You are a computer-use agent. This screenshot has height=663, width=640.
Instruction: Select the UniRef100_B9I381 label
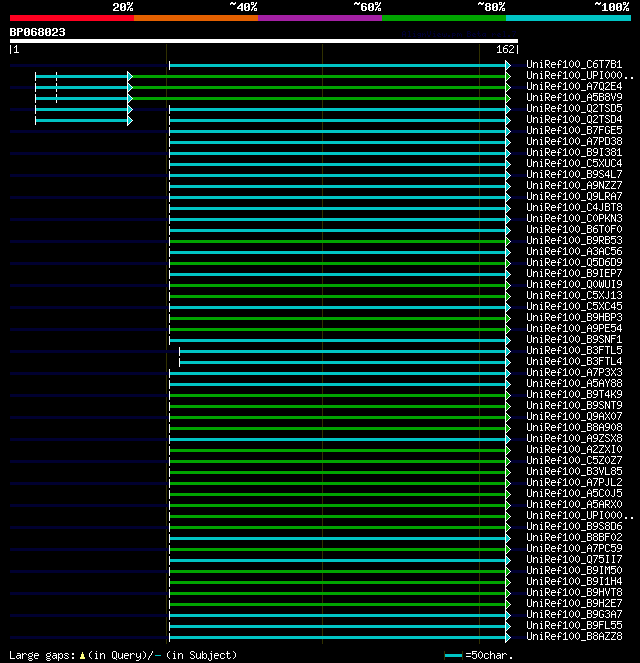(x=574, y=153)
